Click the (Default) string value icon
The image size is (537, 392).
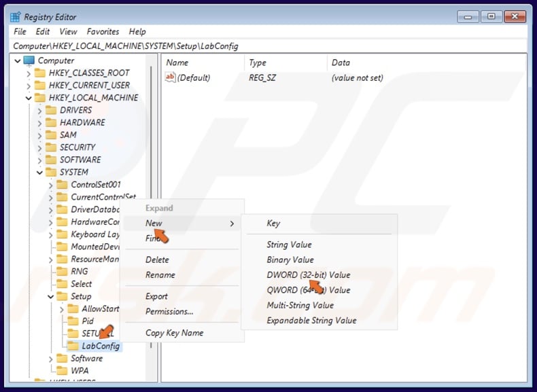170,77
